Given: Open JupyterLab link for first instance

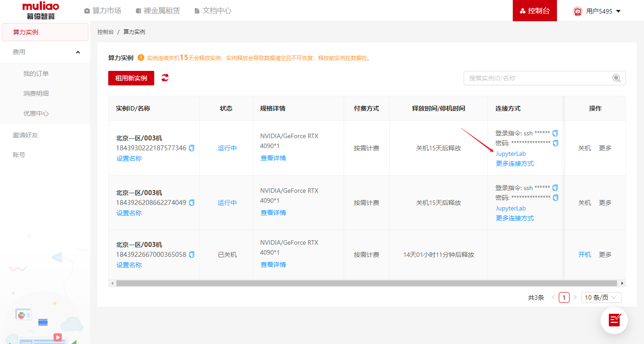Looking at the screenshot, I should coord(511,154).
